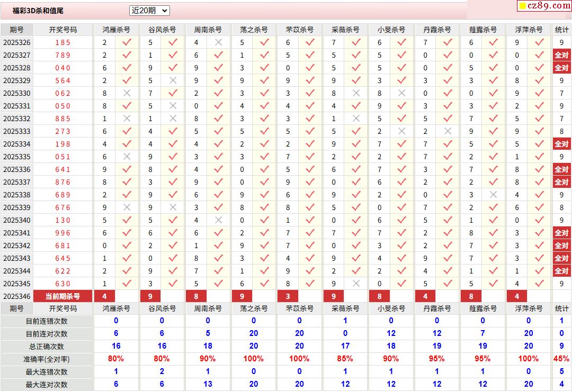Screen dimensions: 572x392
Task: Click the 全对 badge in row 2025327
Action: pyautogui.click(x=561, y=55)
